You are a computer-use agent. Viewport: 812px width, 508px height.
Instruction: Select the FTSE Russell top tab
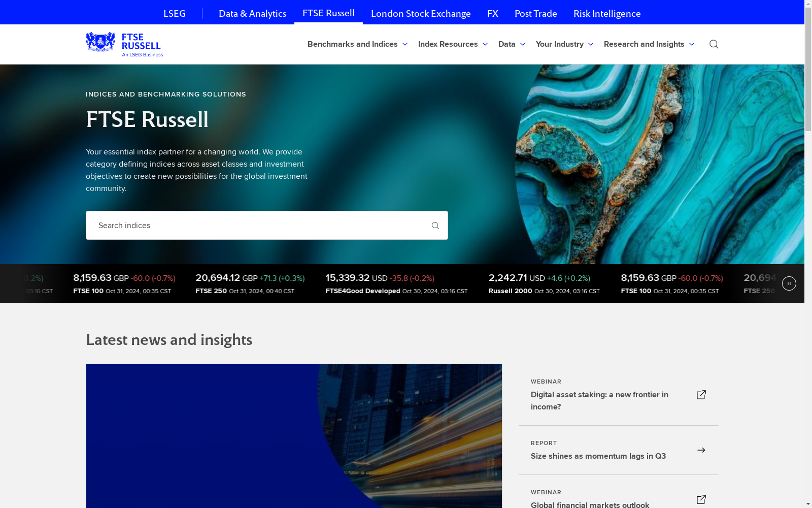328,13
